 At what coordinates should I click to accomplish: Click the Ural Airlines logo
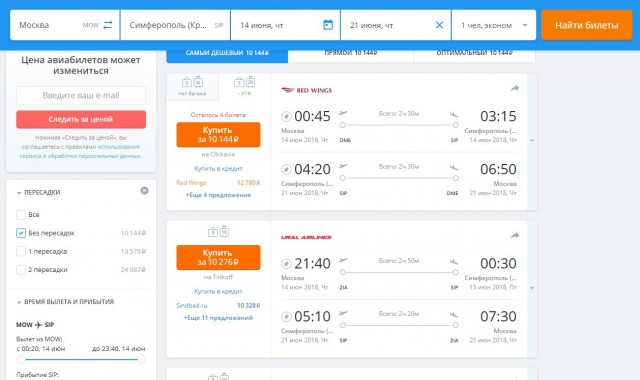306,237
